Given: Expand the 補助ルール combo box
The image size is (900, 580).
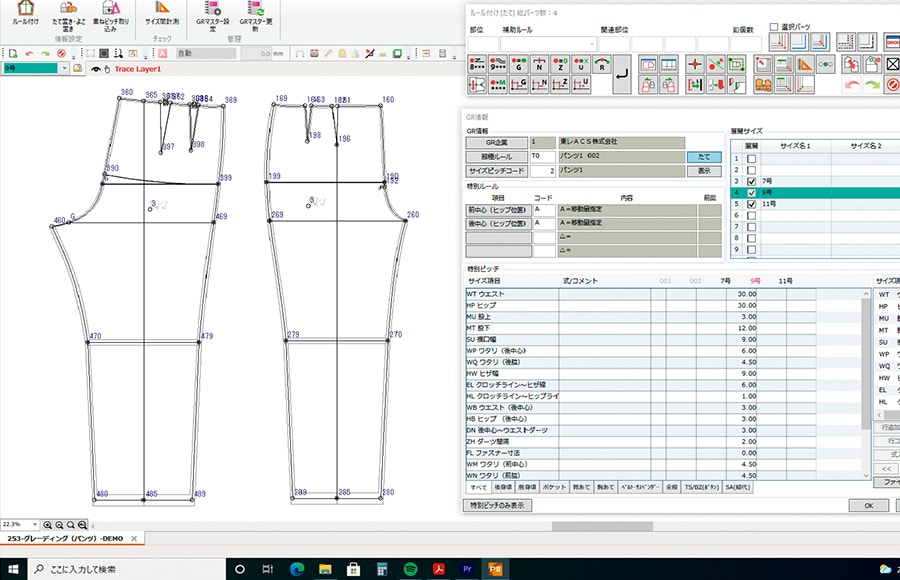Looking at the screenshot, I should [591, 44].
